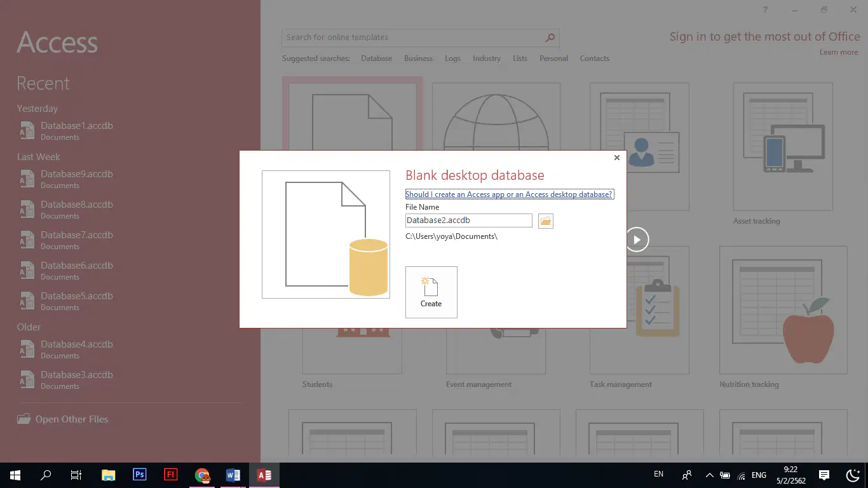Select the Database suggested search
The width and height of the screenshot is (868, 488).
[377, 58]
